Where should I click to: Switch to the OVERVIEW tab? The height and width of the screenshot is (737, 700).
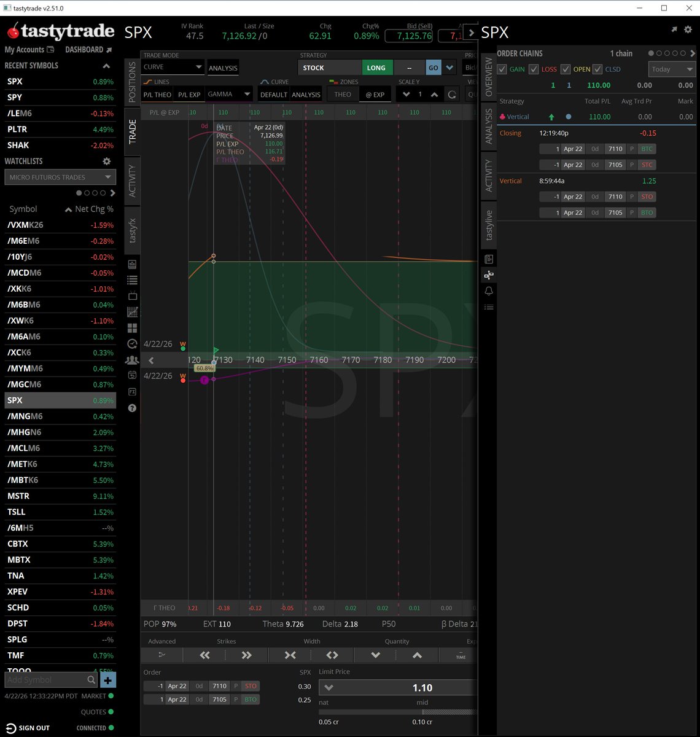489,77
